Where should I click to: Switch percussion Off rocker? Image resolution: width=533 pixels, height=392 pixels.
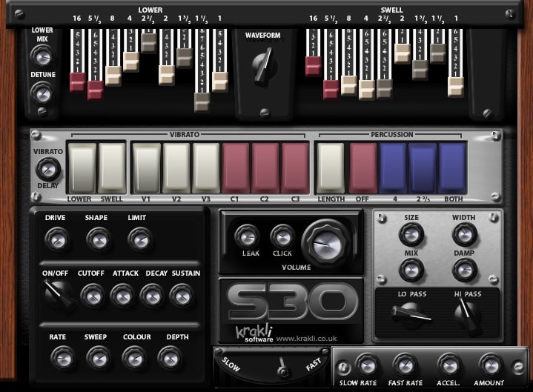tap(363, 168)
